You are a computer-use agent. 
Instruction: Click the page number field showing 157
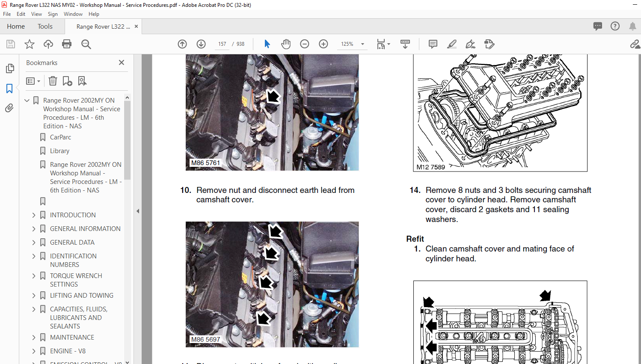[222, 44]
